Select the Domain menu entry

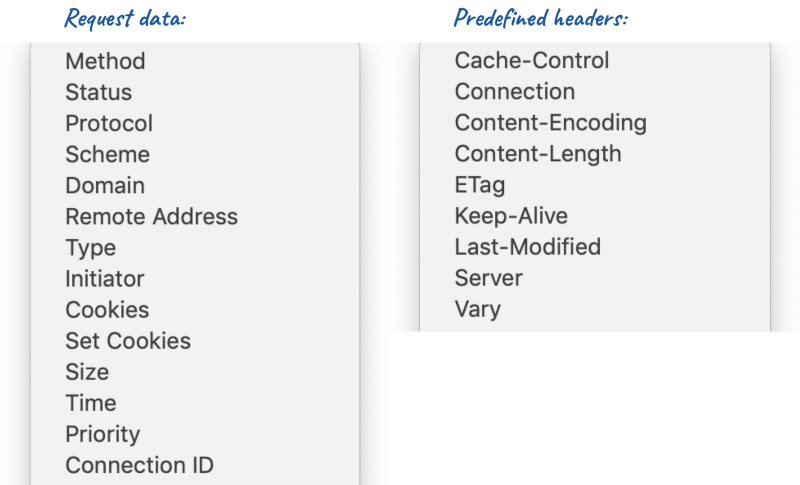(x=195, y=186)
